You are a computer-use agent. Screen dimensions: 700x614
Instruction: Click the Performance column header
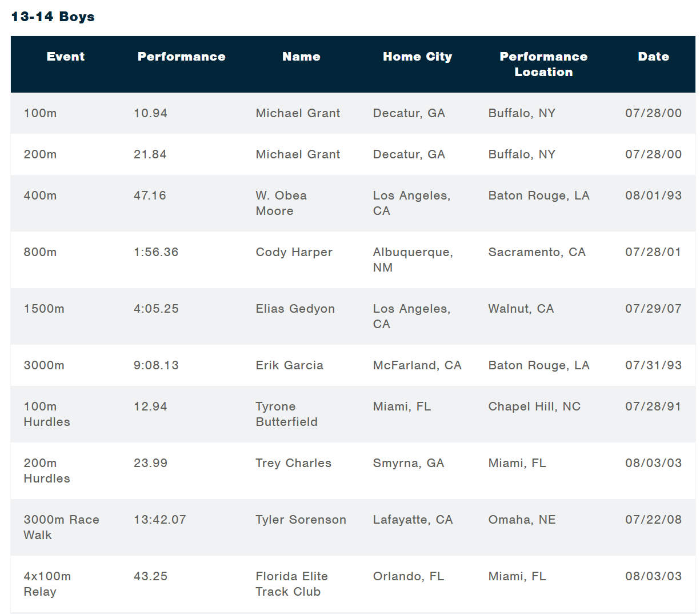(x=181, y=57)
